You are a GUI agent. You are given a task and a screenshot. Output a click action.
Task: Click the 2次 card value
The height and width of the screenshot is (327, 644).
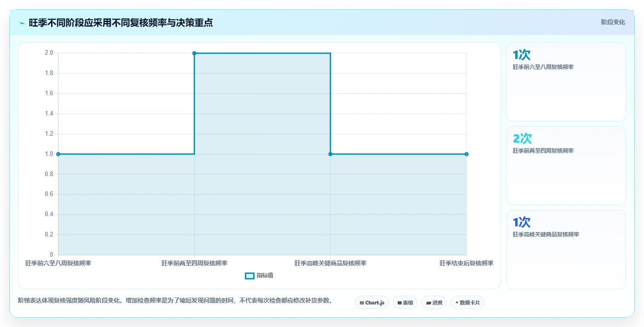coord(522,138)
